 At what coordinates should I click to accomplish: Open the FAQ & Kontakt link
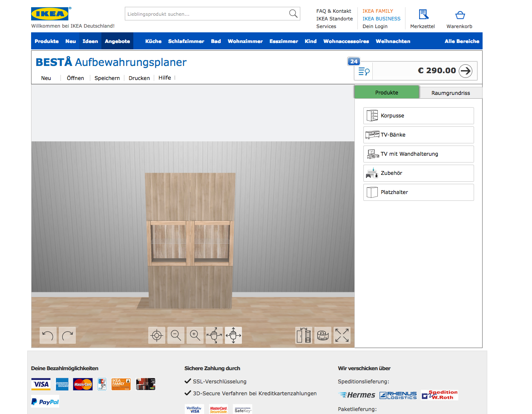334,11
